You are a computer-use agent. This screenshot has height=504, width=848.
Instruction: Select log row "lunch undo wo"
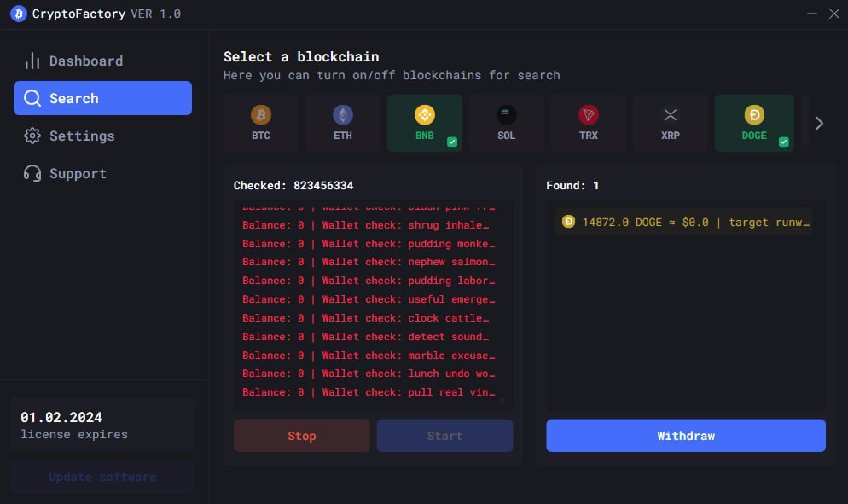coord(369,374)
